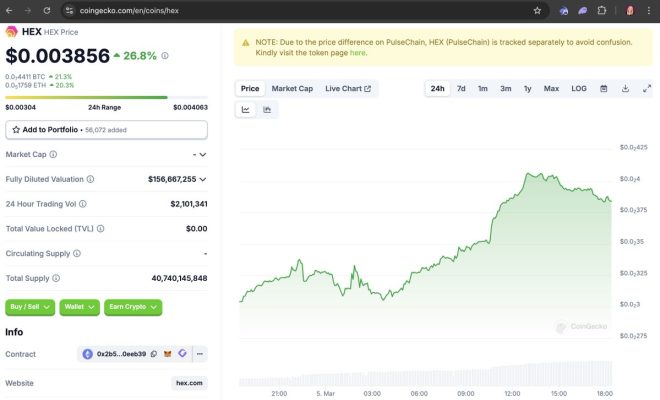660x400 pixels.
Task: Click the purple swirl icon beside MetaMask
Action: [x=182, y=354]
